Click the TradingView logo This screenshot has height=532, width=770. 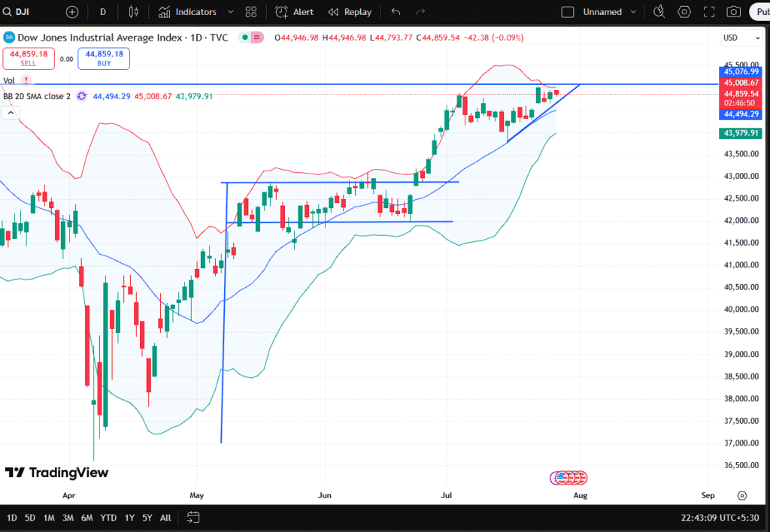(x=56, y=473)
